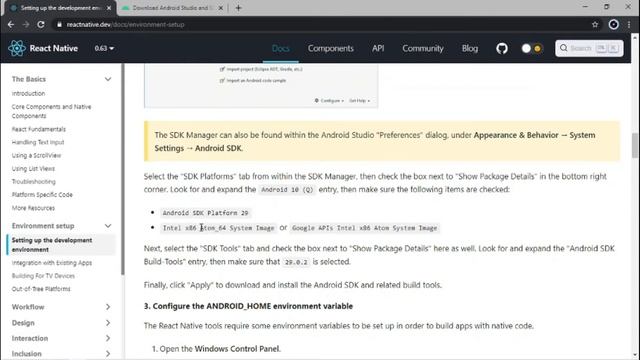Open React Fundamentals link
This screenshot has width=640, height=360.
click(x=38, y=129)
